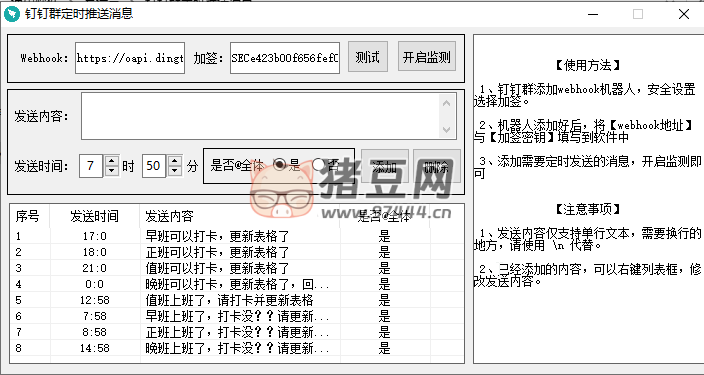This screenshot has width=704, height=375.
Task: Click the down arrow of 发送内容 scrollbar
Action: (x=446, y=130)
